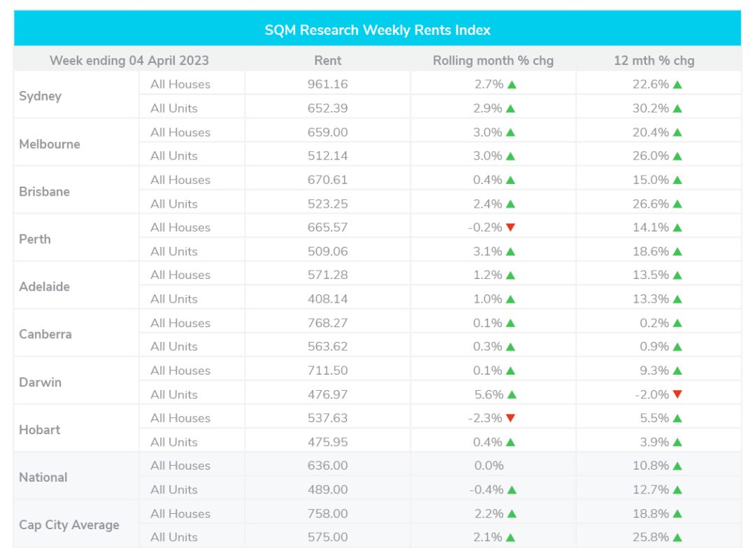Image resolution: width=755 pixels, height=560 pixels.
Task: Select the Canberra row label
Action: [x=45, y=334]
